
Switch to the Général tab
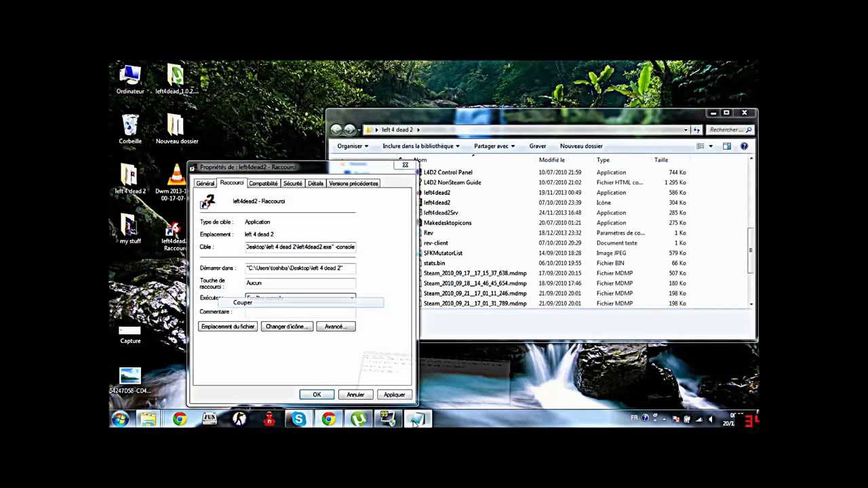click(205, 184)
